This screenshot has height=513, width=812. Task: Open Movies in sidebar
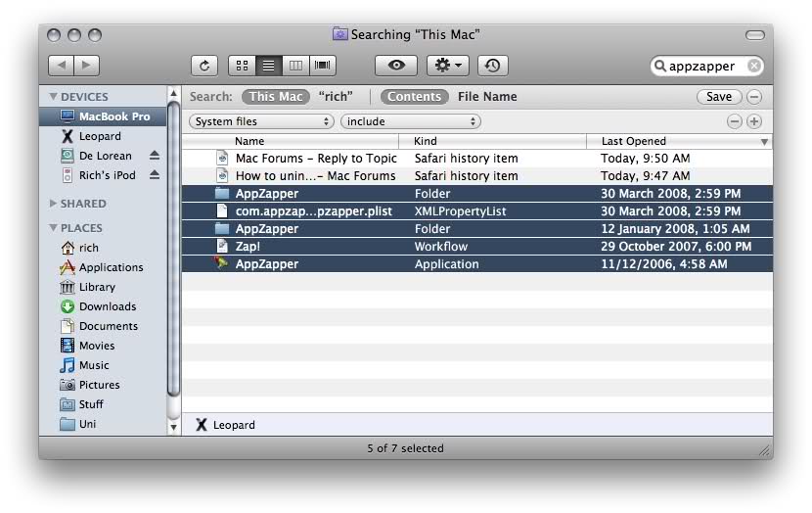[103, 346]
